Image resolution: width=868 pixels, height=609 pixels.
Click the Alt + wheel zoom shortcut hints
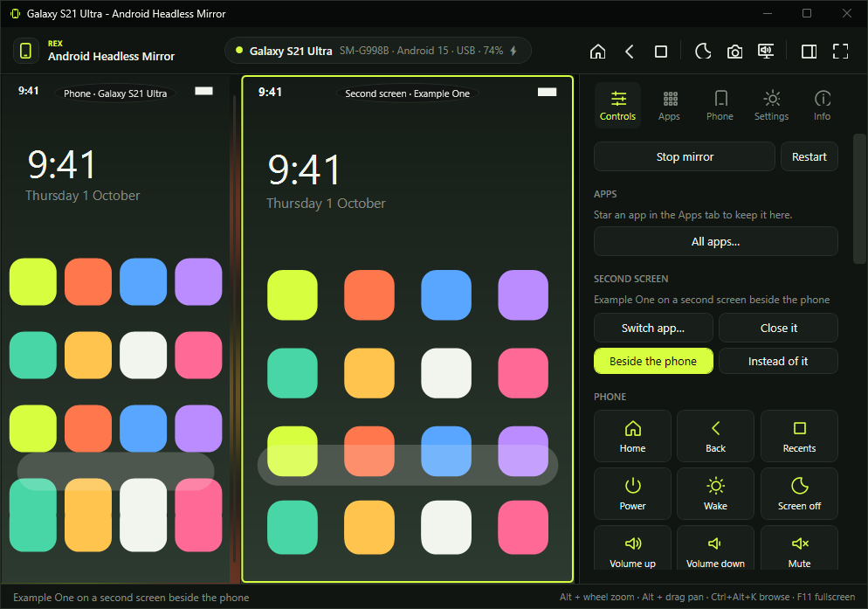[707, 597]
